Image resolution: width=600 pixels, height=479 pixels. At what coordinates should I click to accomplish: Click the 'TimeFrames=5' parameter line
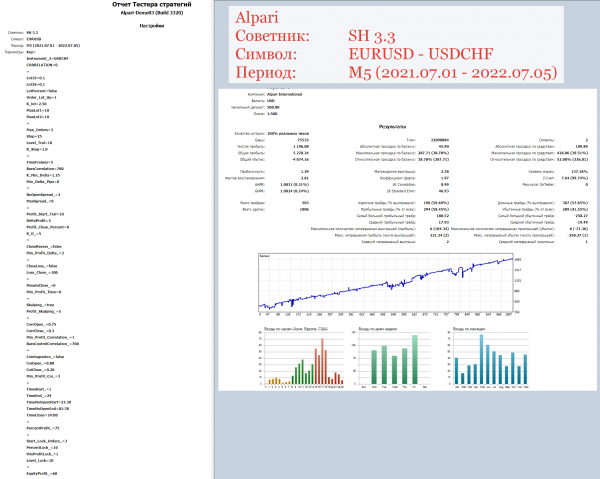tap(40, 162)
